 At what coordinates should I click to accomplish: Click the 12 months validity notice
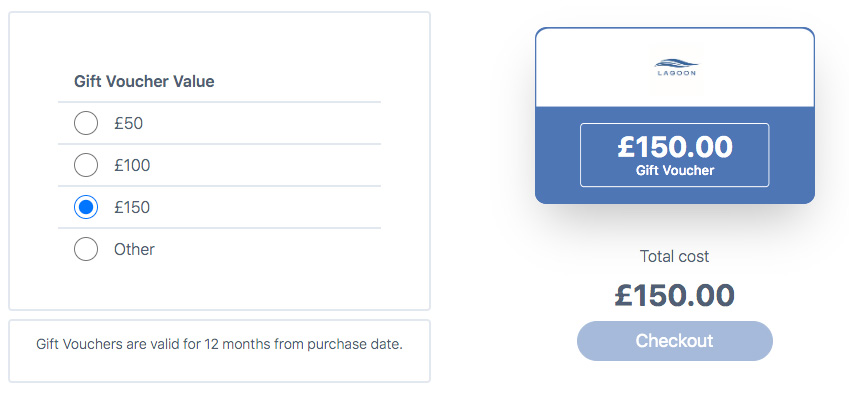coord(219,344)
